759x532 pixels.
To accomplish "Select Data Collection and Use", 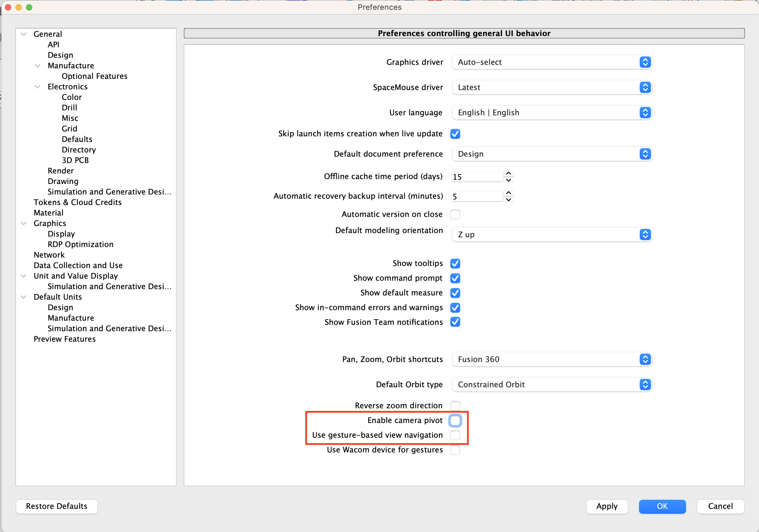I will tap(78, 265).
